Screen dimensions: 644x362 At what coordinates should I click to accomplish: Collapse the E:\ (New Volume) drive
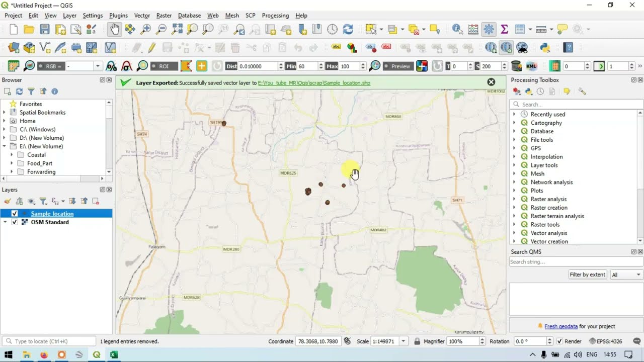coord(4,146)
